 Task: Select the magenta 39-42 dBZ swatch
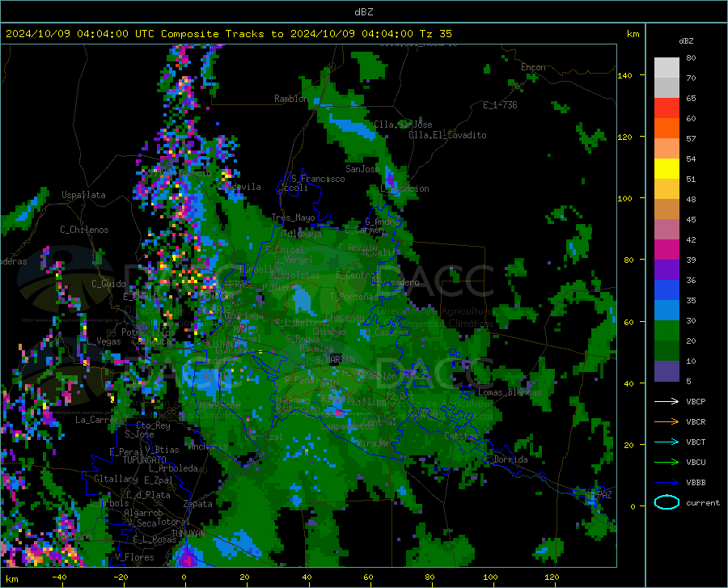coord(667,250)
